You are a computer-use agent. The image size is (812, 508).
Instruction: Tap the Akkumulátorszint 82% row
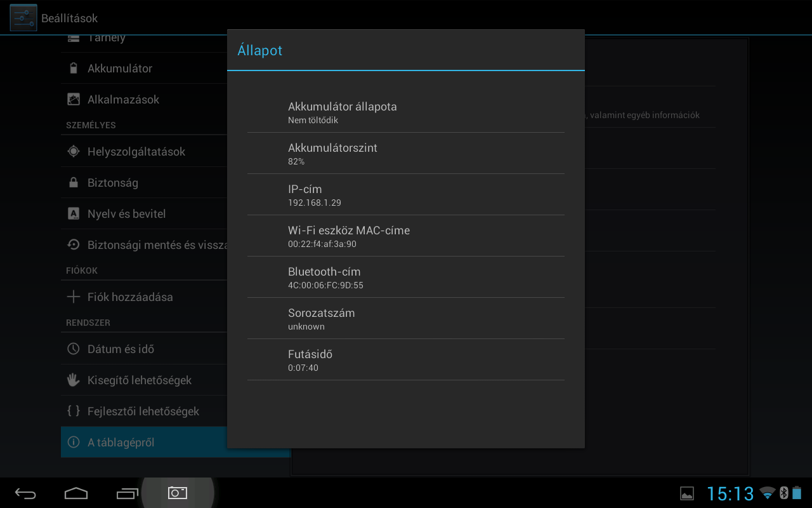point(406,154)
